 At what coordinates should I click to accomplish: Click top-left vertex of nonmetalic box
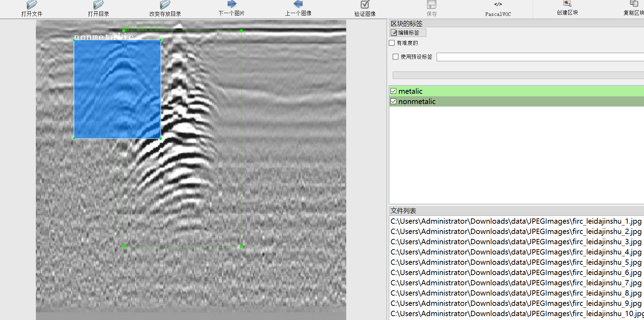pos(74,40)
